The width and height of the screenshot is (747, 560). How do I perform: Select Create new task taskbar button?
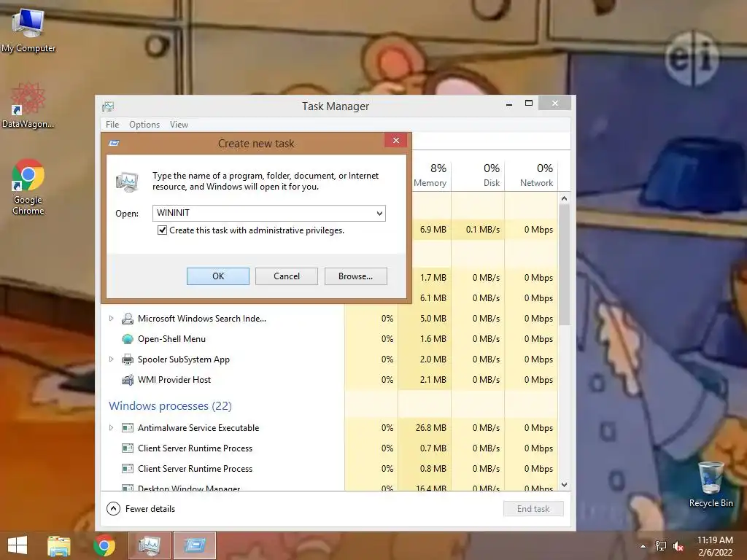click(x=194, y=545)
